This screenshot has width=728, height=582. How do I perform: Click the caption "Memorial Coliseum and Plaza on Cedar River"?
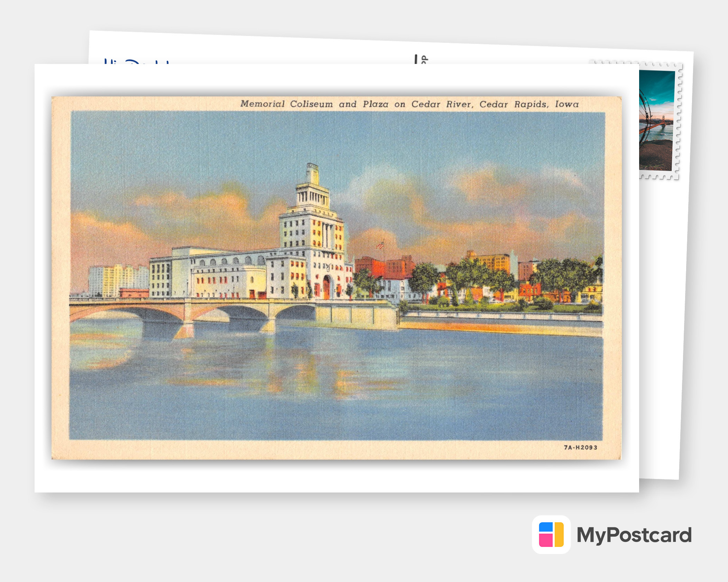click(357, 104)
